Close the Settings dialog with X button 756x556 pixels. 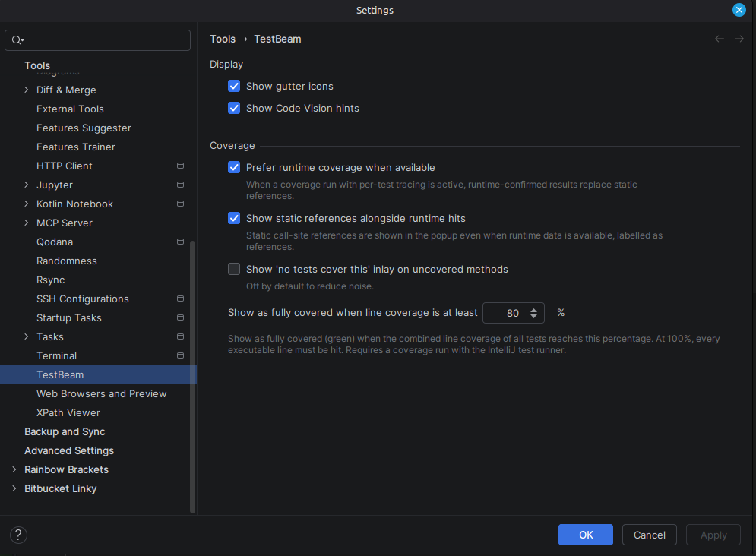tap(739, 10)
